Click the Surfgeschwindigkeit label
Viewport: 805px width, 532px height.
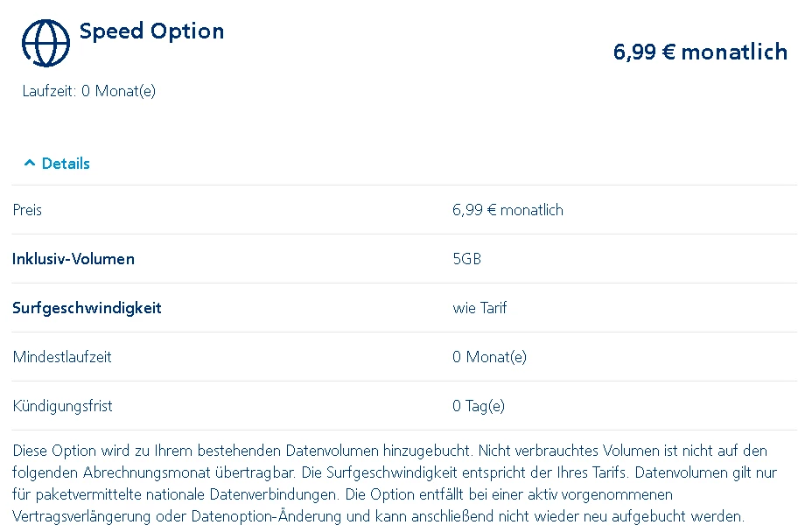pos(87,308)
